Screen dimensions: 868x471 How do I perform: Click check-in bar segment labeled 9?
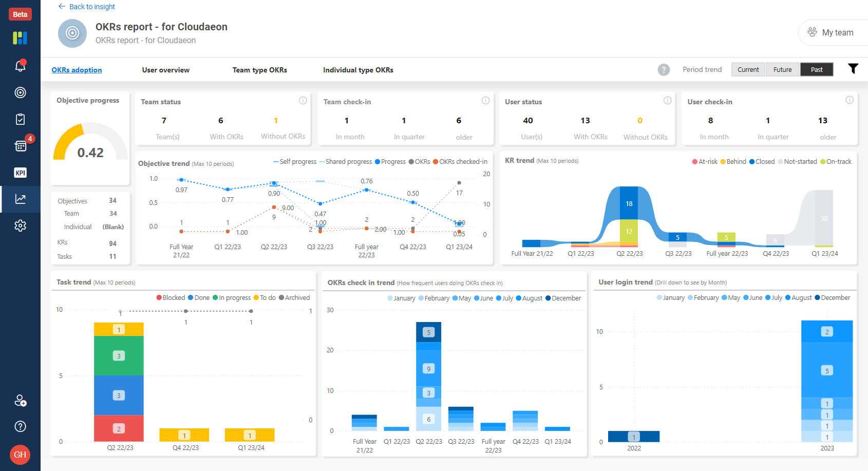[x=428, y=368]
